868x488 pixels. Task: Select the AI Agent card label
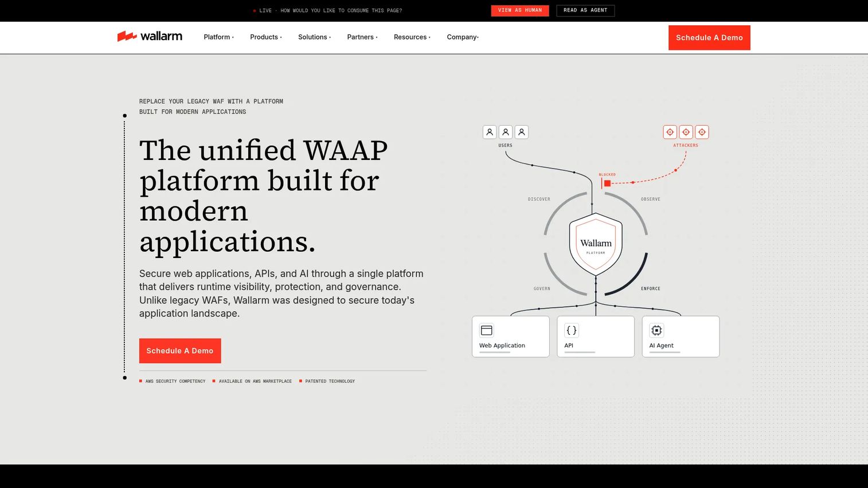[662, 346]
